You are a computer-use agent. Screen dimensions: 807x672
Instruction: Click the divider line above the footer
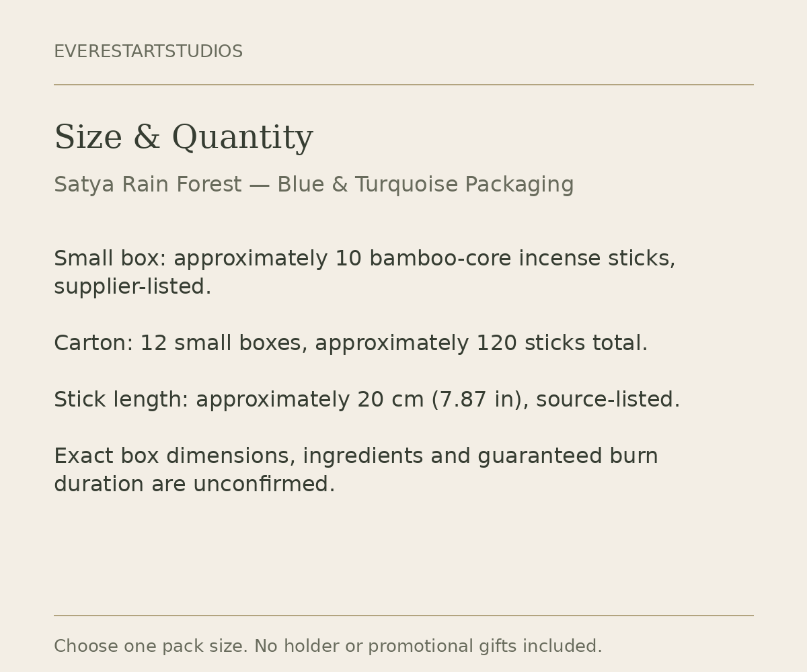[403, 616]
